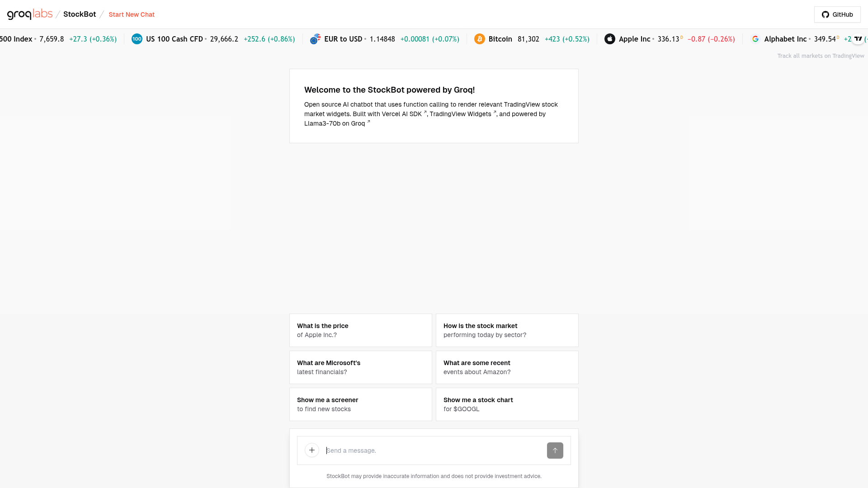Click the 500 Index ticker name
This screenshot has width=868, height=488.
(16, 39)
